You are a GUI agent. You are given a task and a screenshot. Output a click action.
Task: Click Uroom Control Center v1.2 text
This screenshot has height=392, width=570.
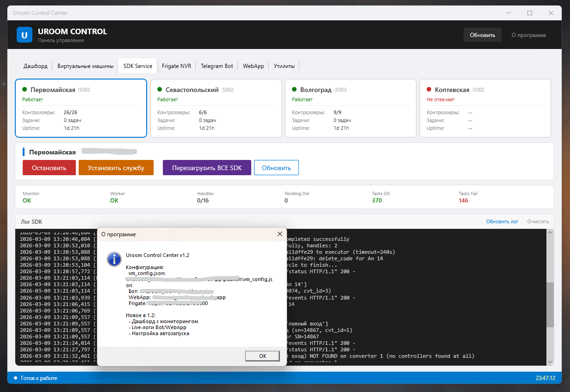pos(158,255)
